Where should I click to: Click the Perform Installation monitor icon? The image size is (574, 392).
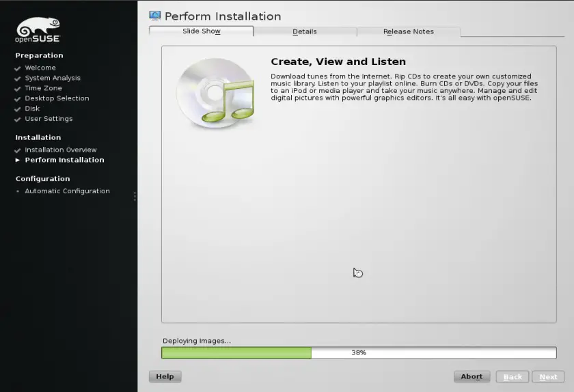(x=155, y=16)
